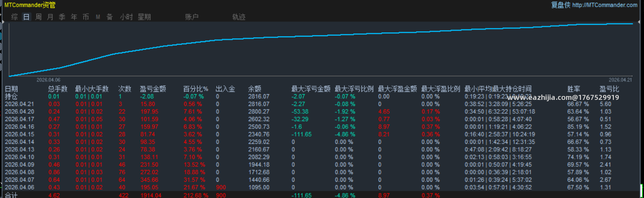This screenshot has width=644, height=198.
Task: Click the 最小|大手数 column header
Action: pyautogui.click(x=92, y=89)
